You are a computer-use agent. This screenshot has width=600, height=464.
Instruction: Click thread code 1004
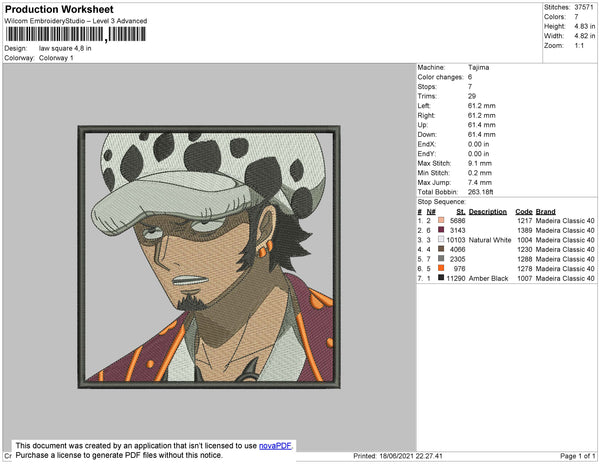[525, 240]
